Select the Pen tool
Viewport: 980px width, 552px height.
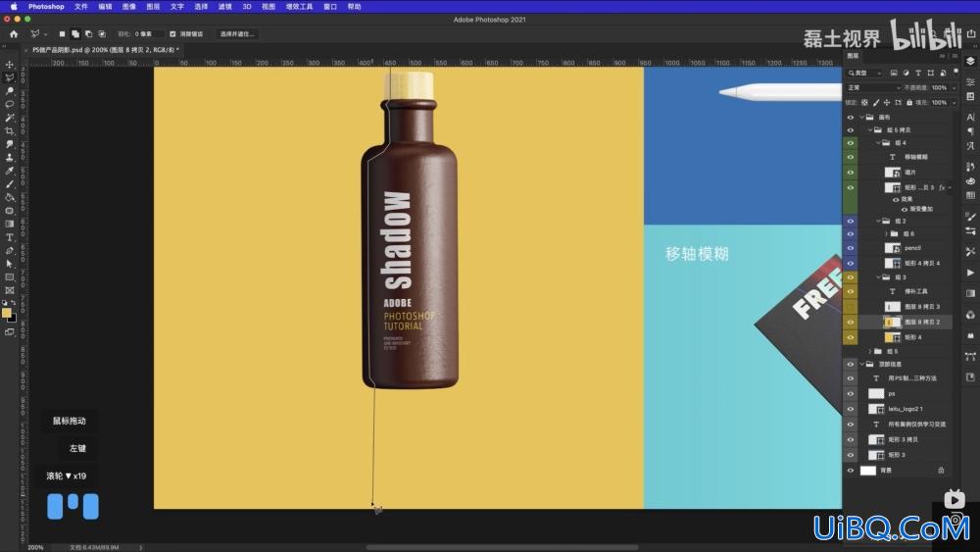click(10, 250)
